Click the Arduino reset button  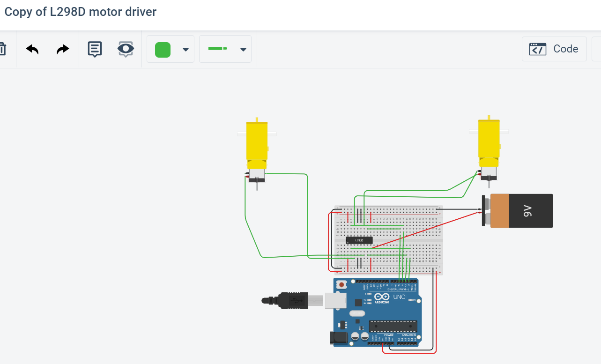tap(342, 284)
